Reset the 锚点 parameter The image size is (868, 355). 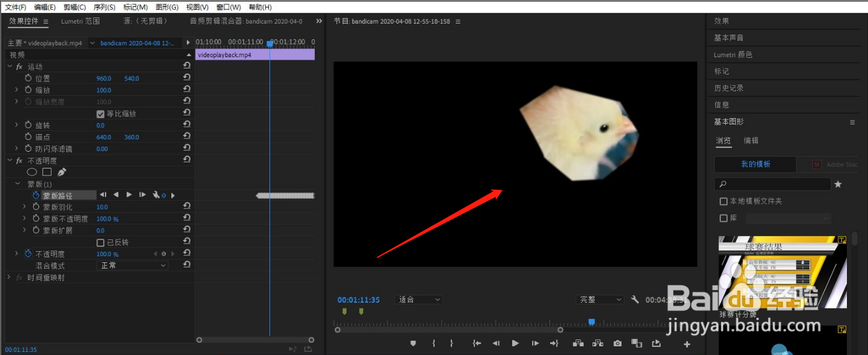pos(187,137)
